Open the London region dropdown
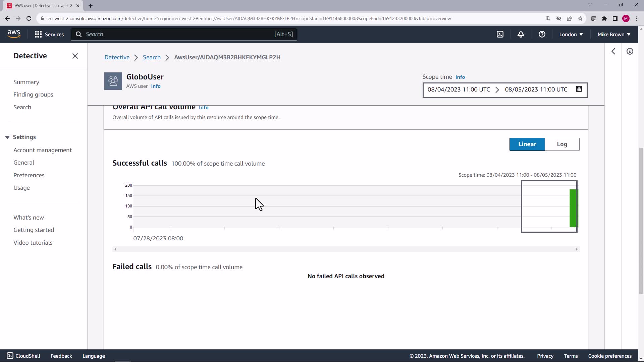The height and width of the screenshot is (362, 644). (571, 34)
